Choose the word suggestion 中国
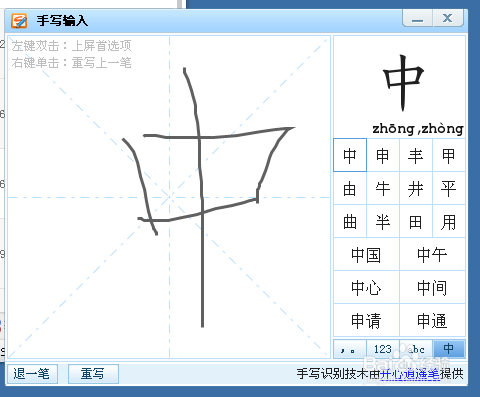The height and width of the screenshot is (397, 480). coord(366,254)
